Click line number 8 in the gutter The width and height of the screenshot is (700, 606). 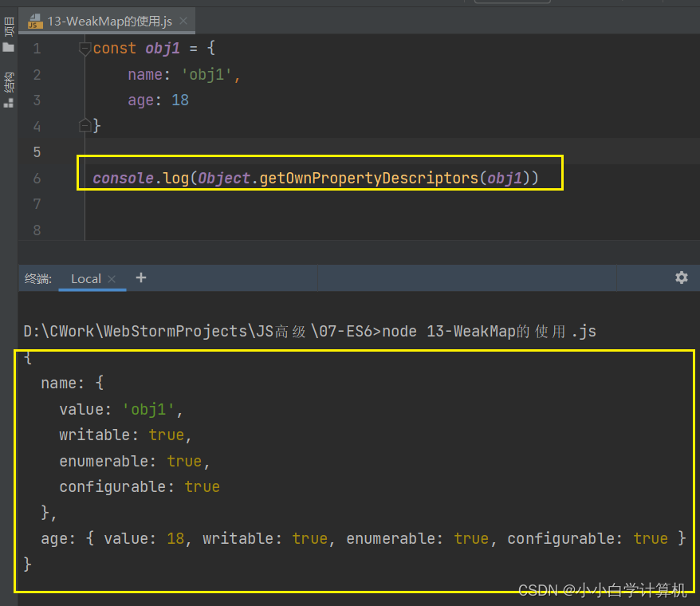[x=37, y=230]
